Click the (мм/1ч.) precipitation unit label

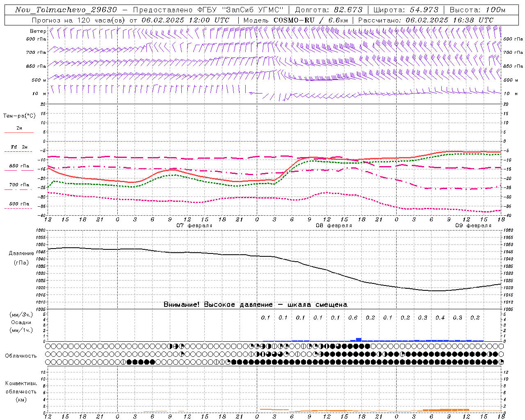21,330
